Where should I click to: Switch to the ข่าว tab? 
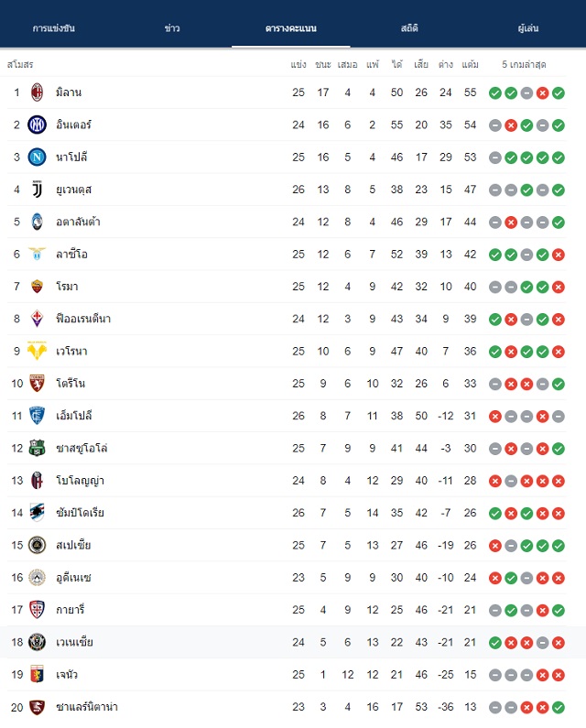coord(172,28)
